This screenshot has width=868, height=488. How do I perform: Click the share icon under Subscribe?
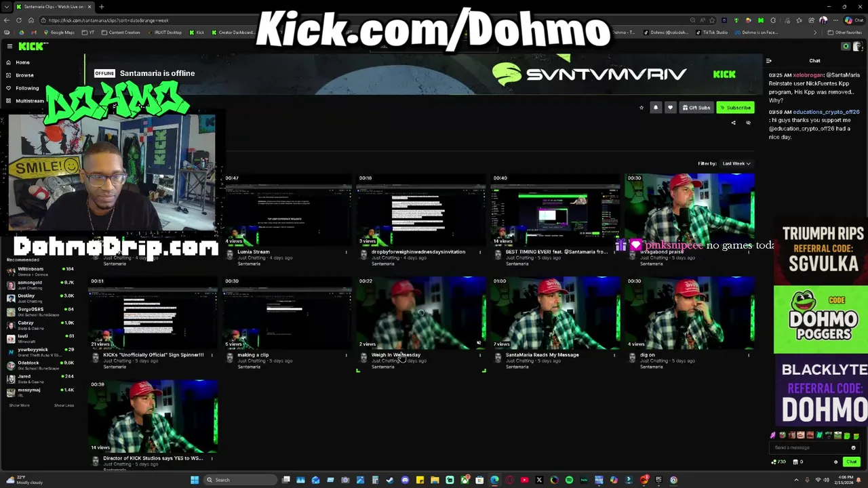click(x=733, y=123)
